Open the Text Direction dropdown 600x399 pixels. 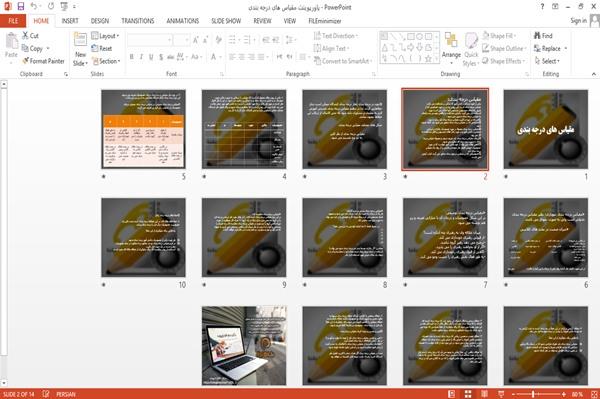336,36
